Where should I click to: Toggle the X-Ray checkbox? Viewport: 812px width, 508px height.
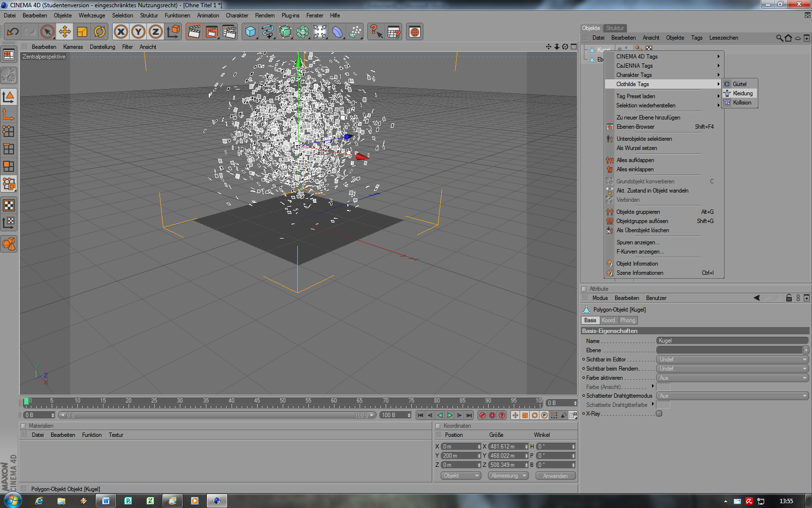coord(659,414)
